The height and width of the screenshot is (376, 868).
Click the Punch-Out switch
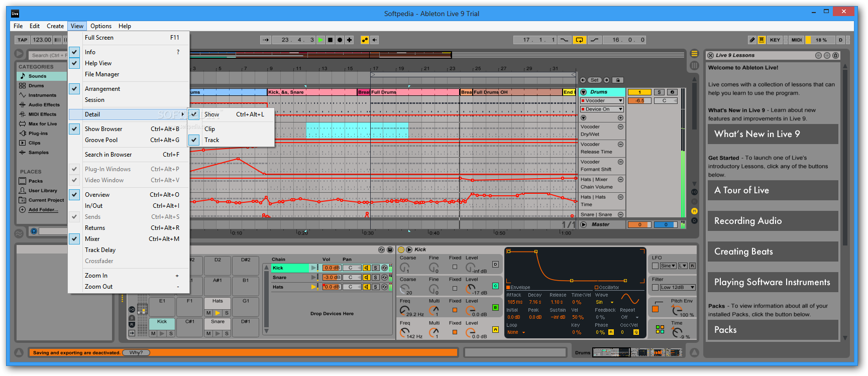click(594, 40)
